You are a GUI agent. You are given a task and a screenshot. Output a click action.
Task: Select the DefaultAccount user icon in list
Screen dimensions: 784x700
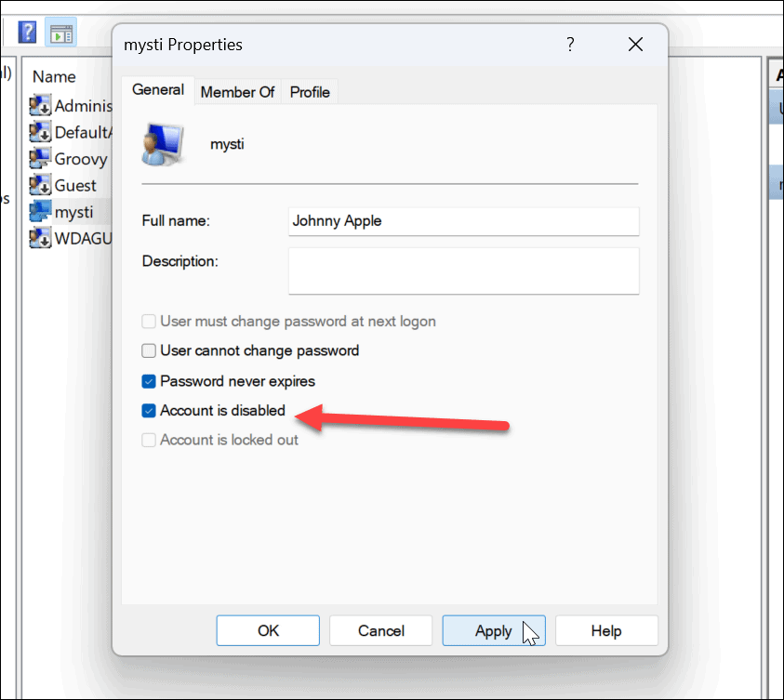pyautogui.click(x=40, y=132)
